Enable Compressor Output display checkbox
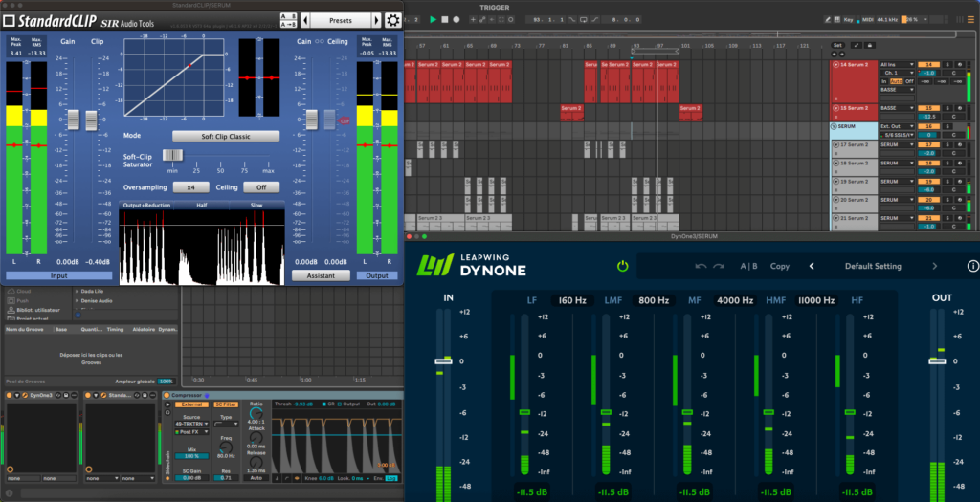Viewport: 980px width, 502px height. (340, 404)
